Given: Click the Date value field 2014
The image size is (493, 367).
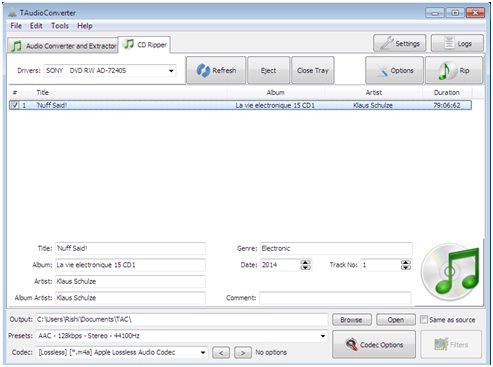Looking at the screenshot, I should 280,265.
